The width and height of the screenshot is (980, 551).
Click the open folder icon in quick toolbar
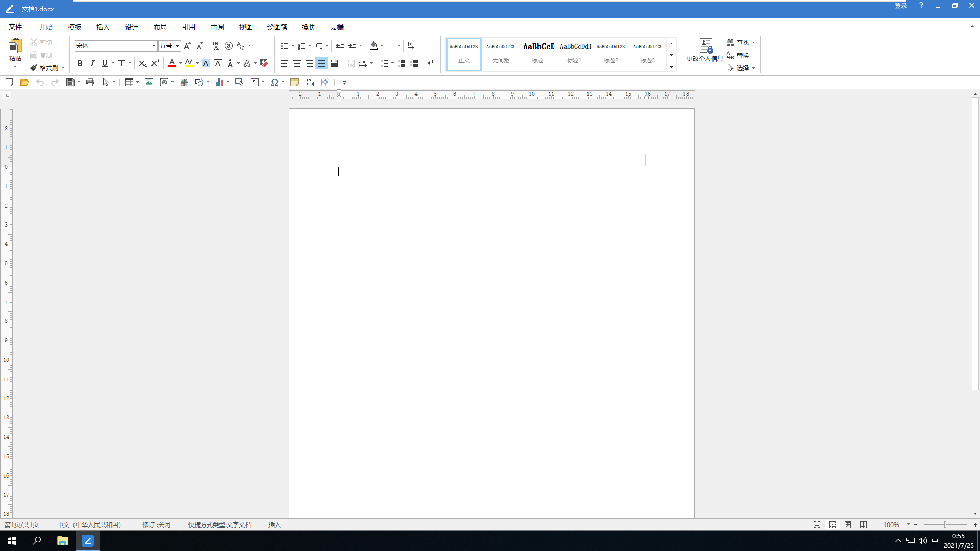coord(24,82)
